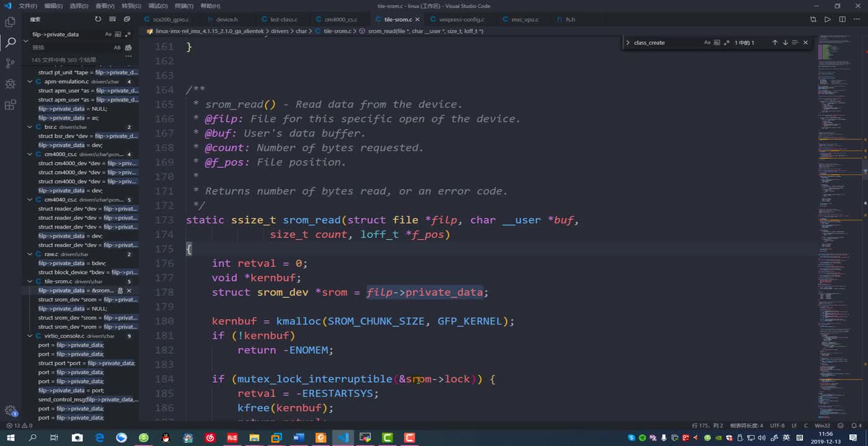Click line and column indicator 行 175
The height and width of the screenshot is (446, 868).
coord(707,426)
